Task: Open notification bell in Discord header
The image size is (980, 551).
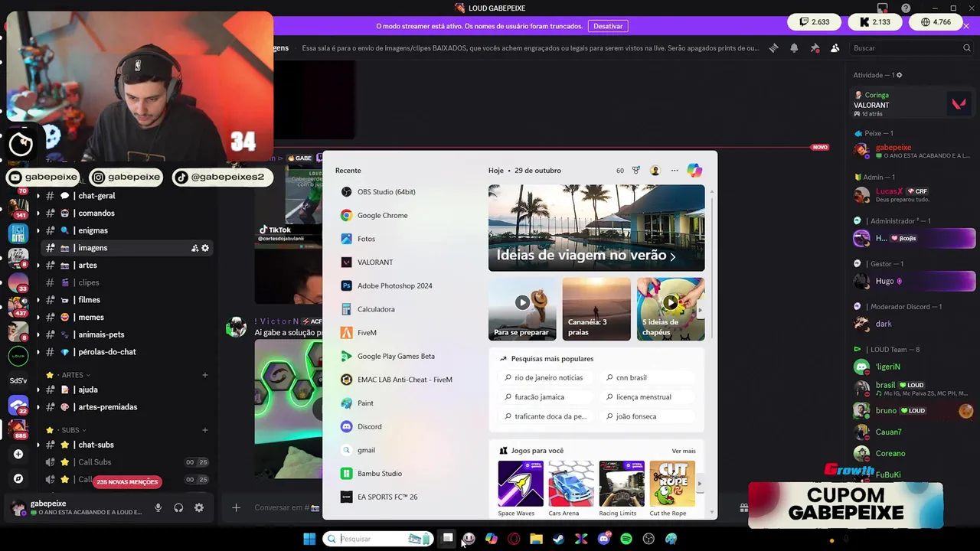Action: tap(794, 47)
